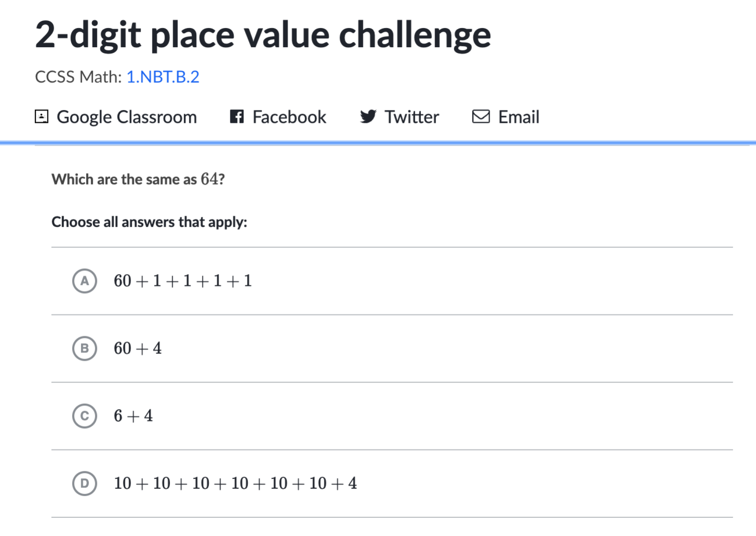The image size is (756, 536).
Task: Click the Google Classroom icon
Action: (x=42, y=116)
